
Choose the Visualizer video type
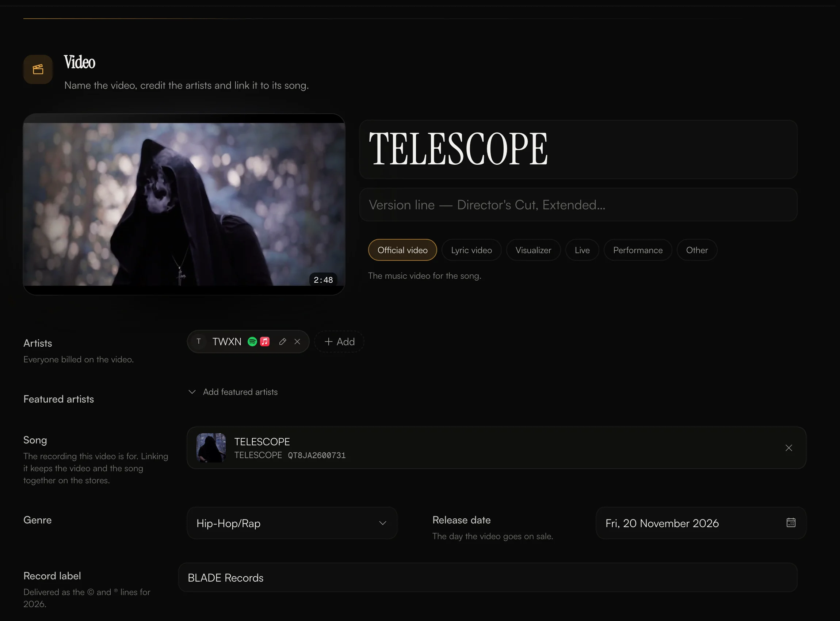point(533,250)
